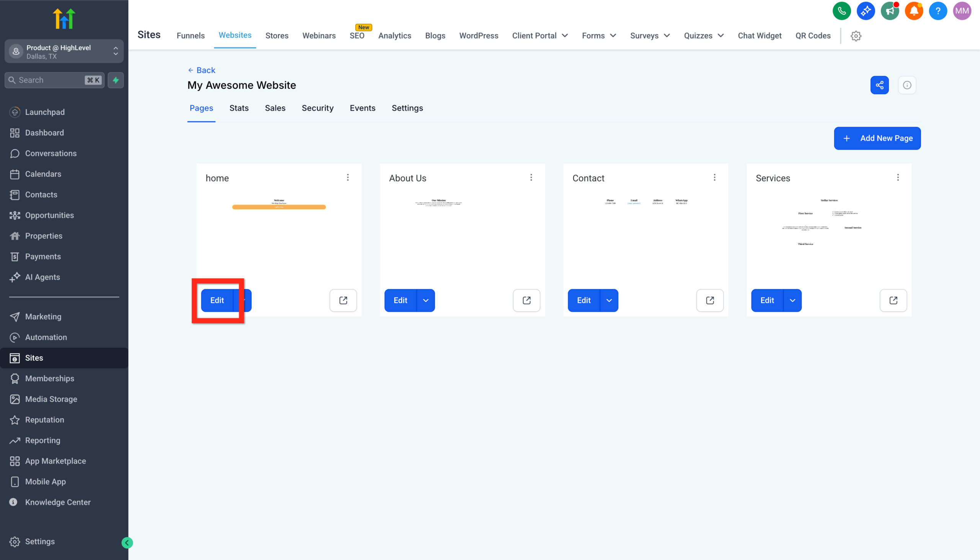Screen dimensions: 980x560
Task: Click the Back link above the page title
Action: point(201,70)
